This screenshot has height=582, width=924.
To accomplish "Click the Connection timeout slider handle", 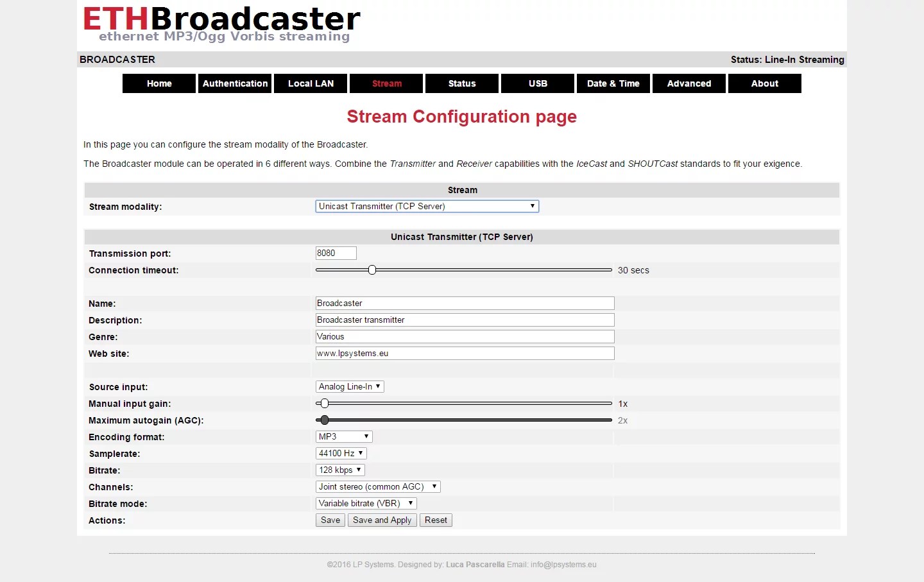I will [x=372, y=270].
